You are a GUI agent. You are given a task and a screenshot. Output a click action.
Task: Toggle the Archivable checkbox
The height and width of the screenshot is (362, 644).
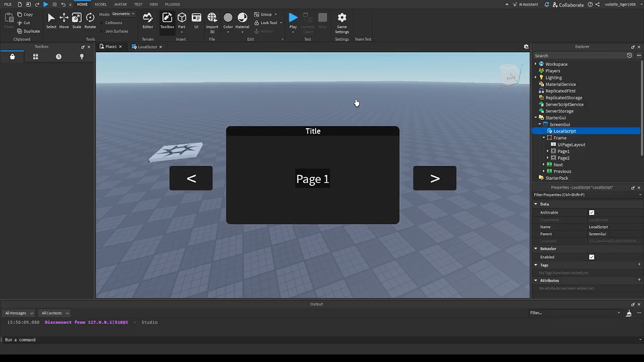[591, 212]
